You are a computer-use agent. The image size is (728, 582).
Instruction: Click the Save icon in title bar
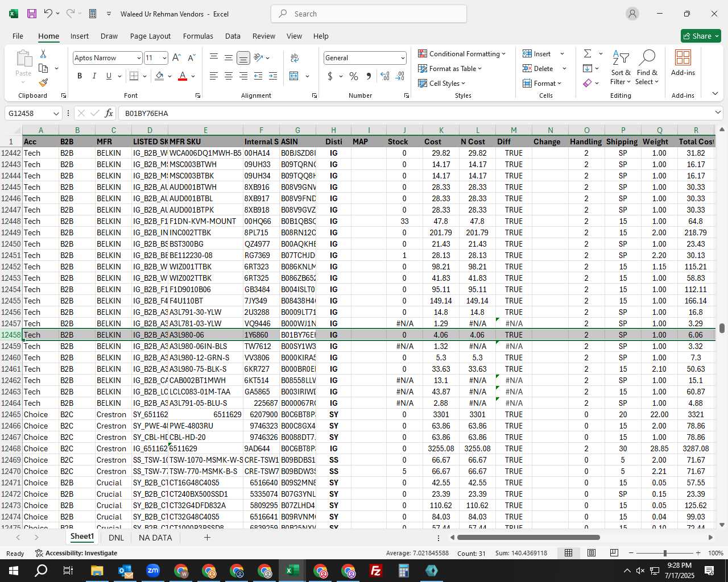(x=32, y=14)
